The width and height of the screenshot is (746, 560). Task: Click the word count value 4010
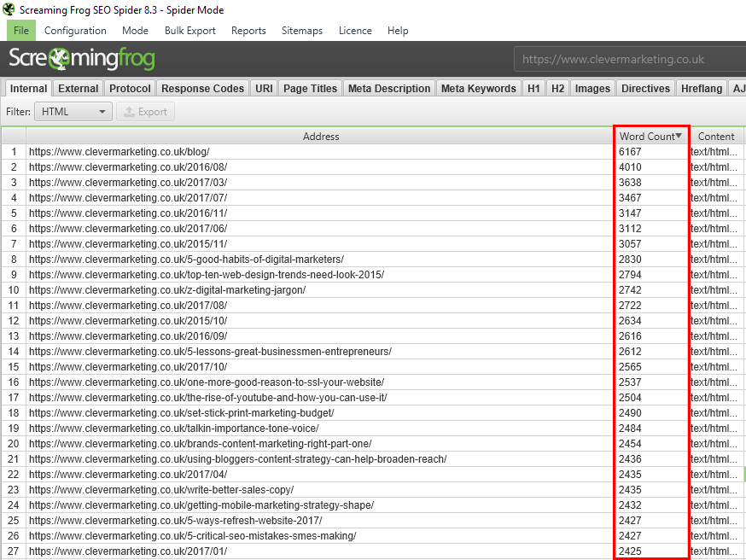[x=630, y=167]
